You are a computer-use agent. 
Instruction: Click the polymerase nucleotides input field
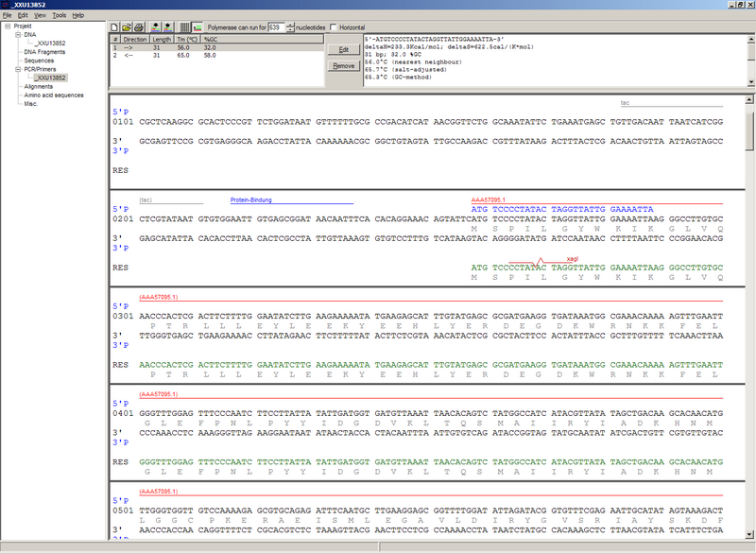[276, 27]
